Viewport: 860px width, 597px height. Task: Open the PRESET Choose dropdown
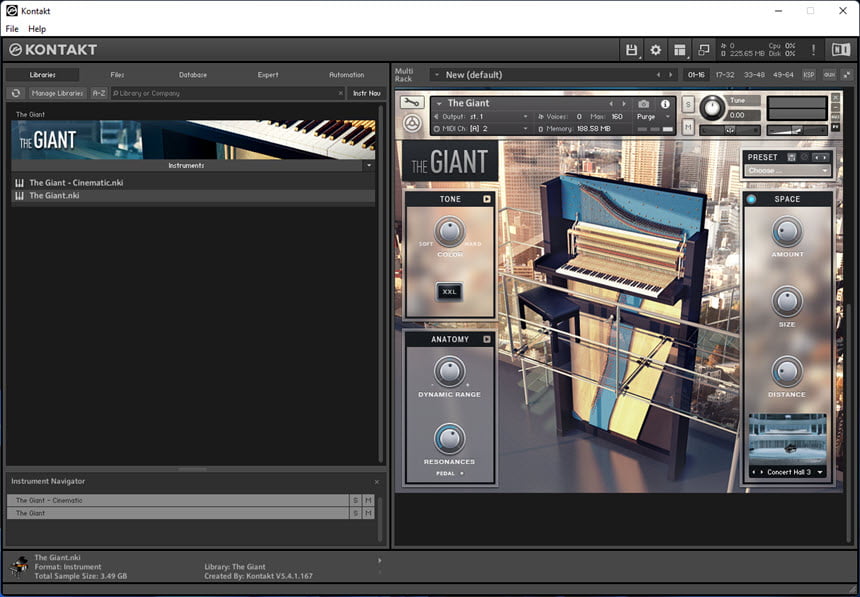(x=787, y=171)
